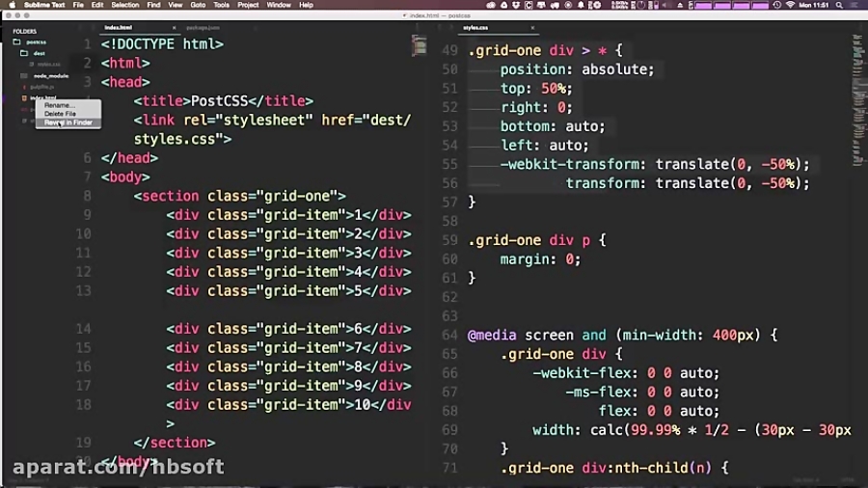Screen dimensions: 868x488
Task: Click line number 49 in styles.css gutter
Action: [x=449, y=51]
